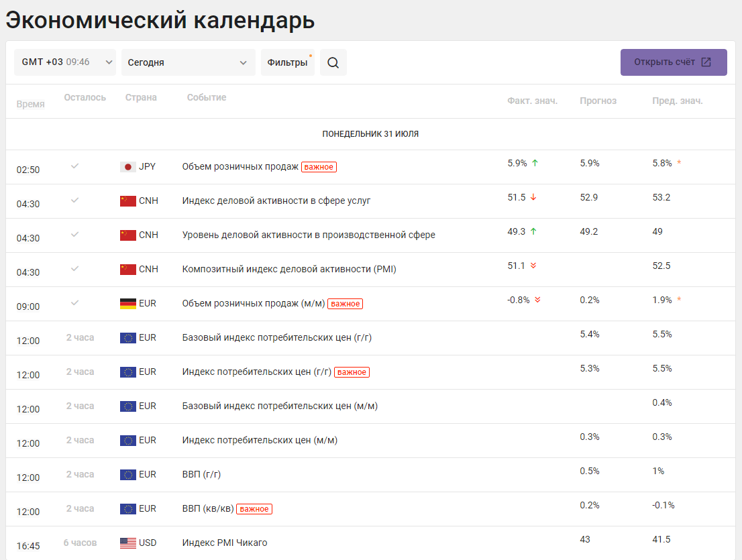Open the search magnifier icon
This screenshot has width=742, height=560.
coord(333,62)
